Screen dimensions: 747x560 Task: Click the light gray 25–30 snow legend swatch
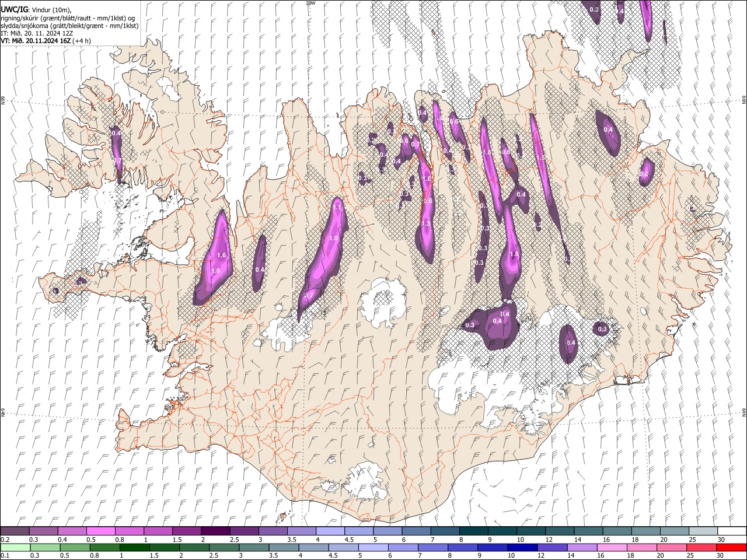(703, 531)
